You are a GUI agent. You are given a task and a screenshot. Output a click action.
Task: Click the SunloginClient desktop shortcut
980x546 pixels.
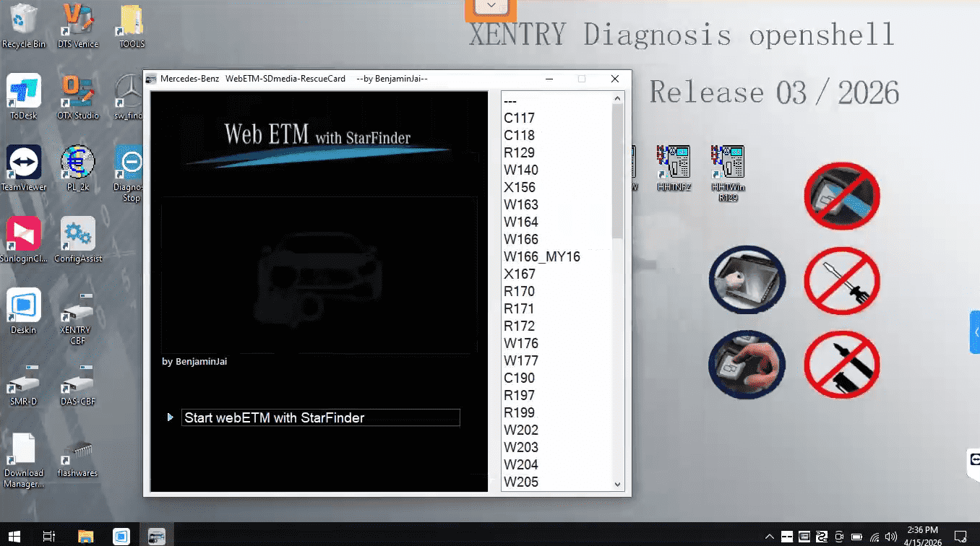coord(24,240)
